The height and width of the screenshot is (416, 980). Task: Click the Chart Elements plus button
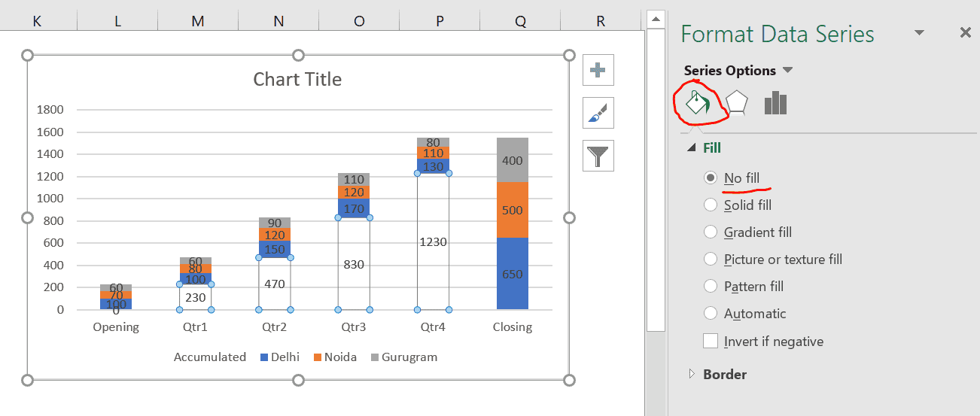tap(598, 70)
